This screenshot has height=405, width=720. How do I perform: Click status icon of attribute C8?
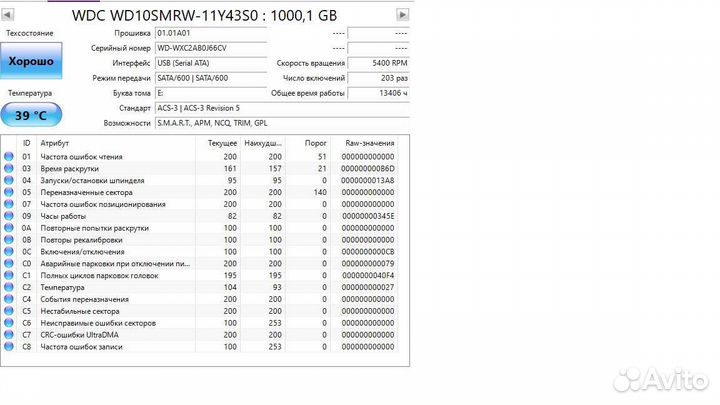(9, 347)
